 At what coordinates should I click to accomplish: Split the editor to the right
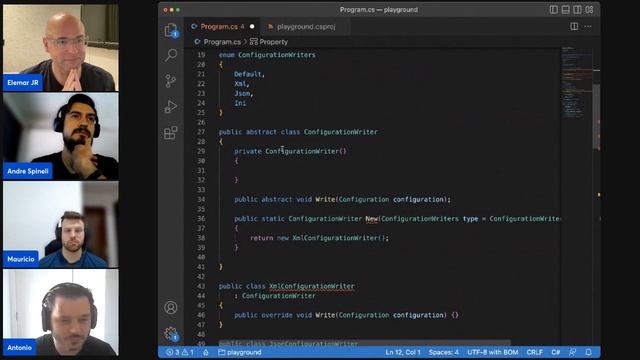(574, 27)
